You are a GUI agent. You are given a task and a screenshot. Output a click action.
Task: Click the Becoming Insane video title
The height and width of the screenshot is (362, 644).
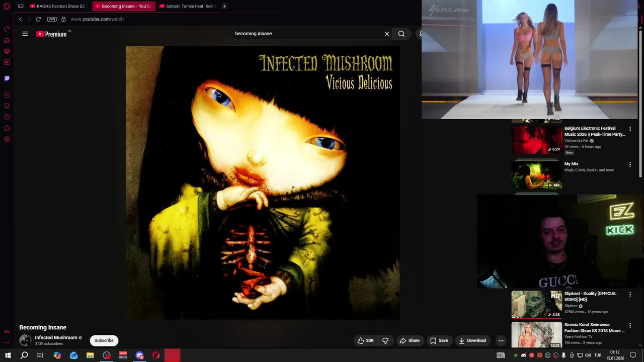43,327
